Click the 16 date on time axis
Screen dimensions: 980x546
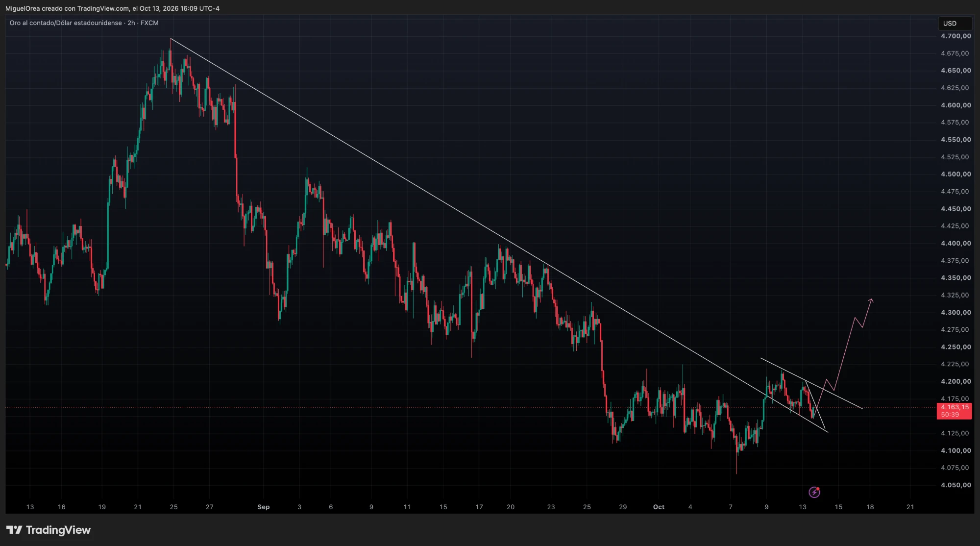pos(61,507)
